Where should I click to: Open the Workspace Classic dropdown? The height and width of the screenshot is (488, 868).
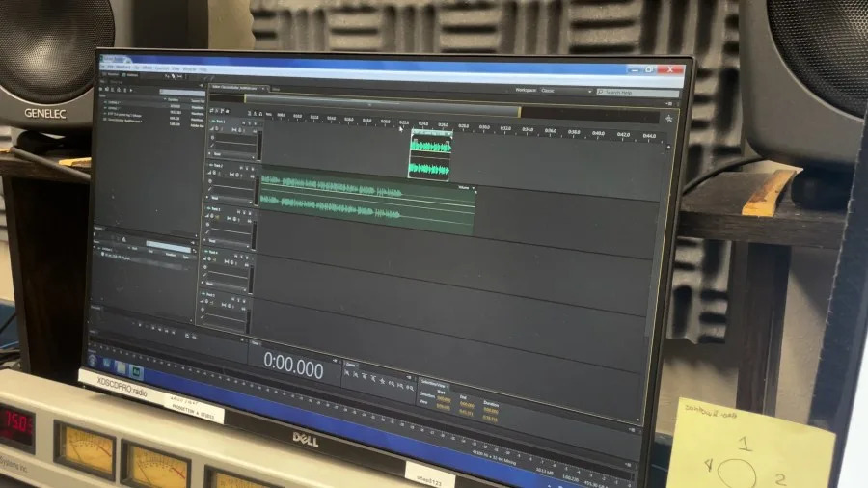click(566, 91)
